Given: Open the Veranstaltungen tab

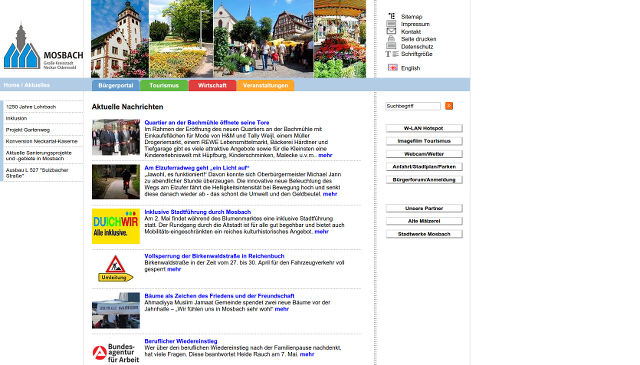Looking at the screenshot, I should pyautogui.click(x=265, y=85).
